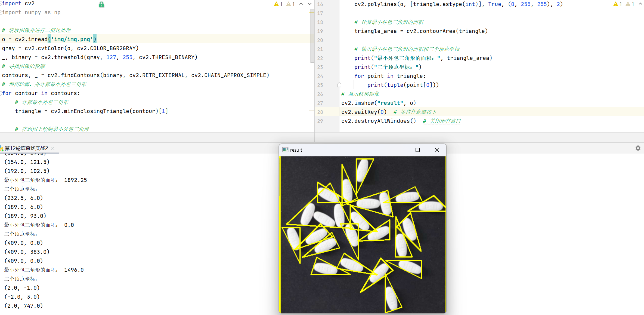Collapse the fold marker at line 25
Viewport: 644px width, 315px height.
pyautogui.click(x=339, y=85)
